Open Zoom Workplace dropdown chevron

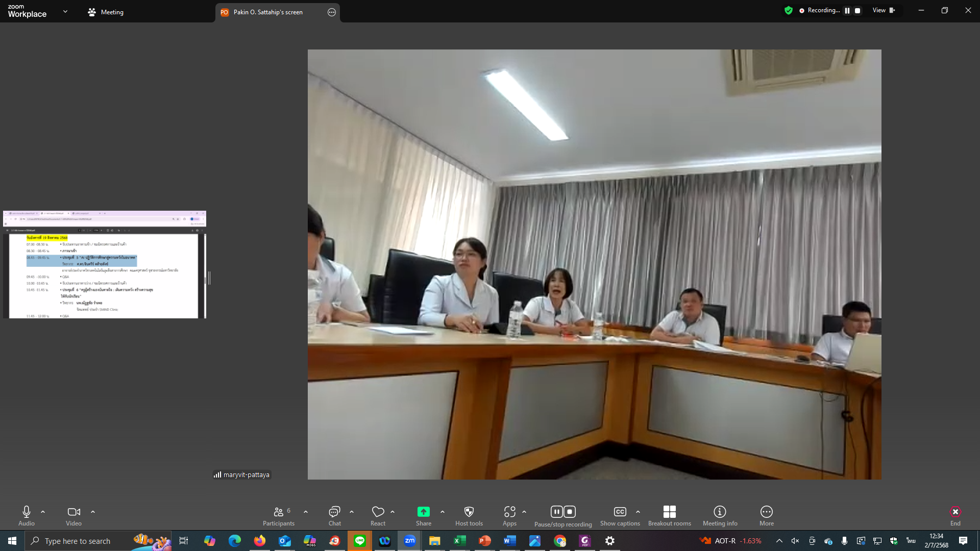65,11
